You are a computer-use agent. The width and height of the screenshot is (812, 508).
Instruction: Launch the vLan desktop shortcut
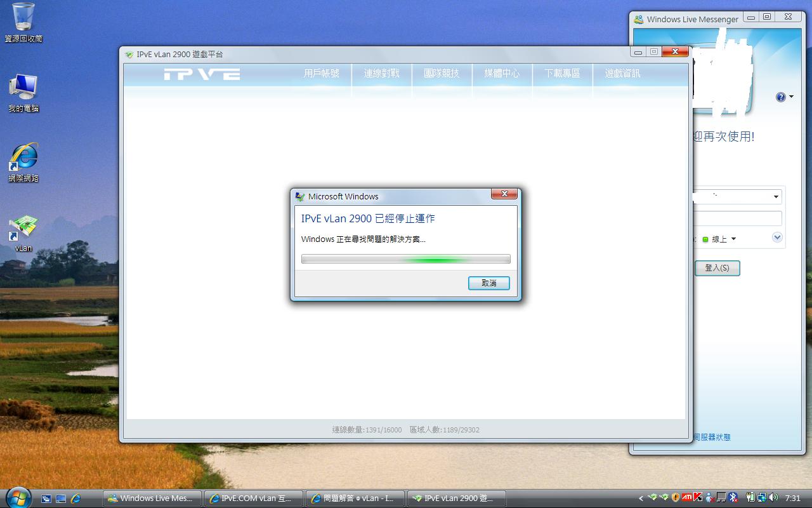(23, 233)
